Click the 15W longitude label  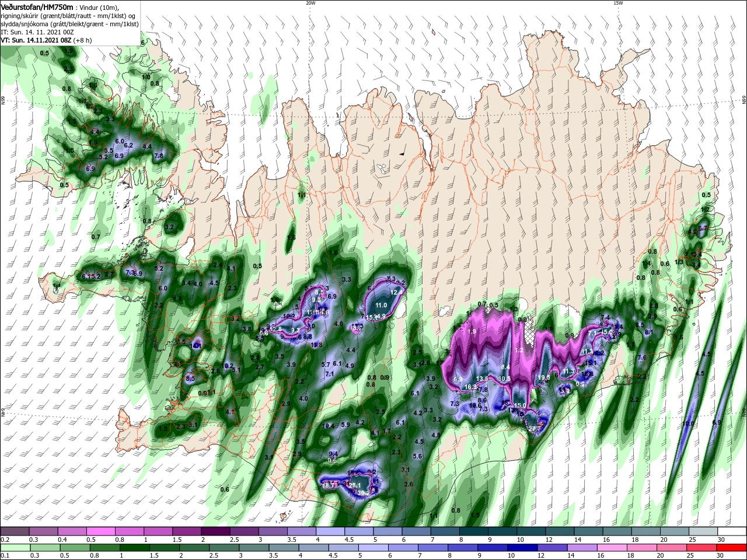point(618,3)
